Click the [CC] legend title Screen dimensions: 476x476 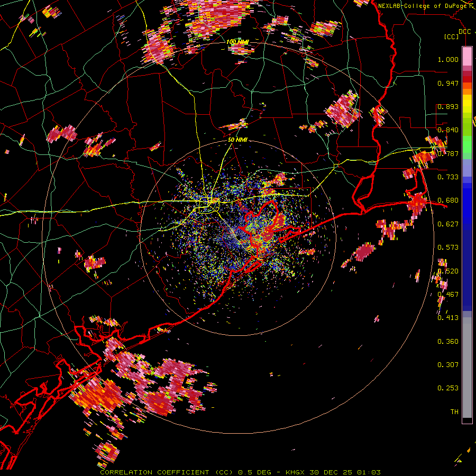[451, 36]
